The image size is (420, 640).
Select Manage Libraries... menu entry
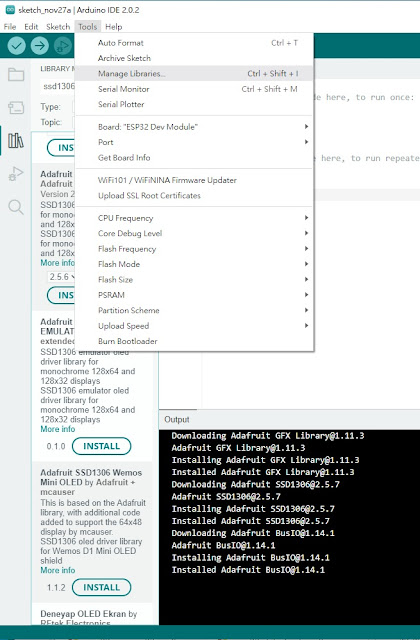coord(194,73)
